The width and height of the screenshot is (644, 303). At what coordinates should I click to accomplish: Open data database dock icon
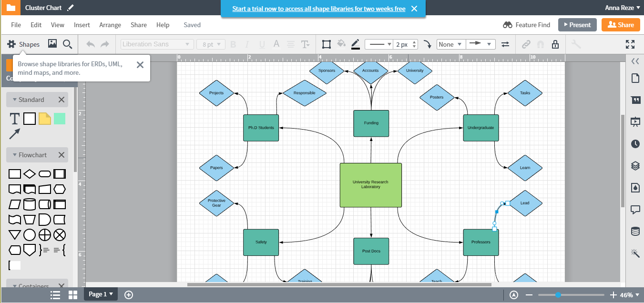coord(635,232)
